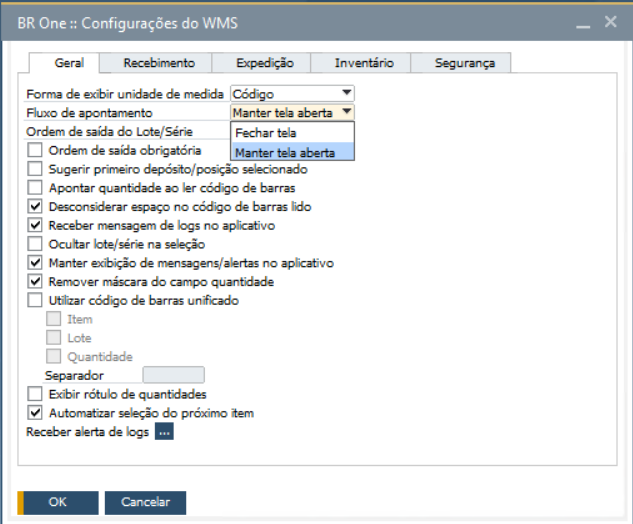633x524 pixels.
Task: Enable Ordem de saída obrigatória checkbox
Action: click(36, 151)
